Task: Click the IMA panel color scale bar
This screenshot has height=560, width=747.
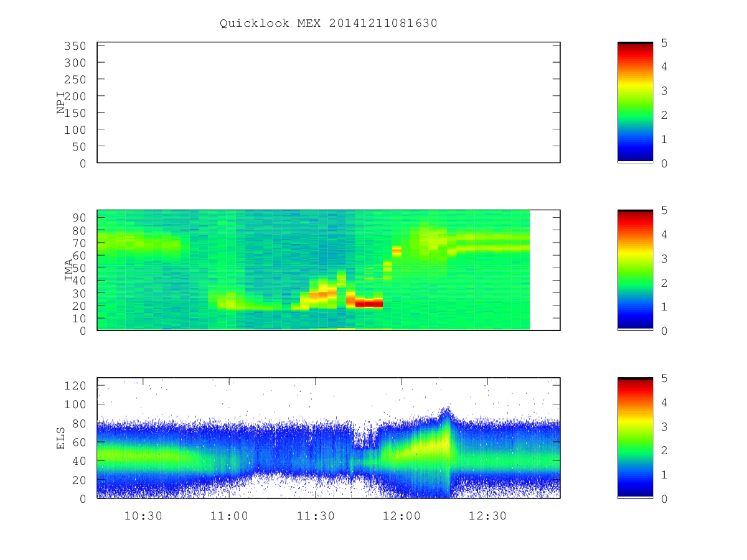Action: 635,270
